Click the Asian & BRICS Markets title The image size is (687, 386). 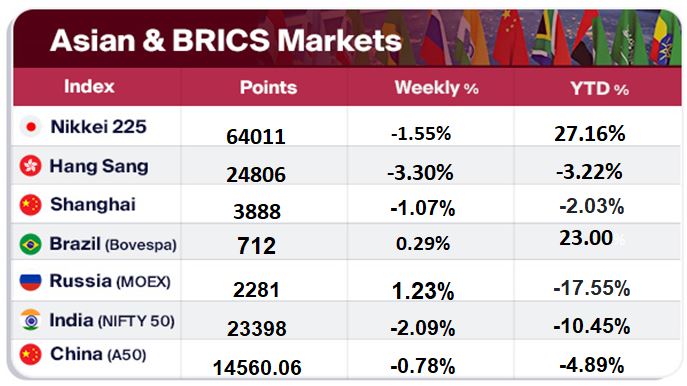(x=226, y=40)
